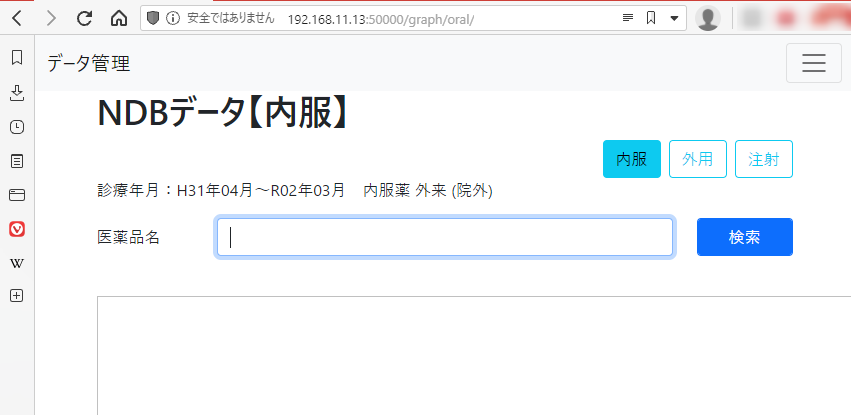
Task: Add a new web panel
Action: [16, 296]
